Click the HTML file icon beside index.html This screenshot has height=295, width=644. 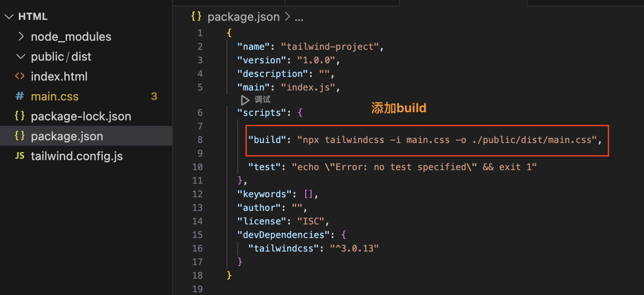click(x=19, y=76)
